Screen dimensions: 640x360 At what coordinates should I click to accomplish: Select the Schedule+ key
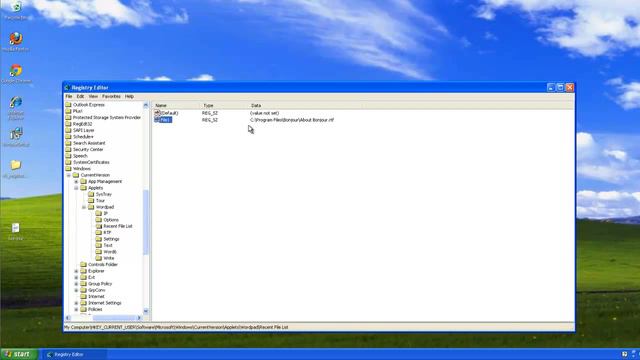83,137
